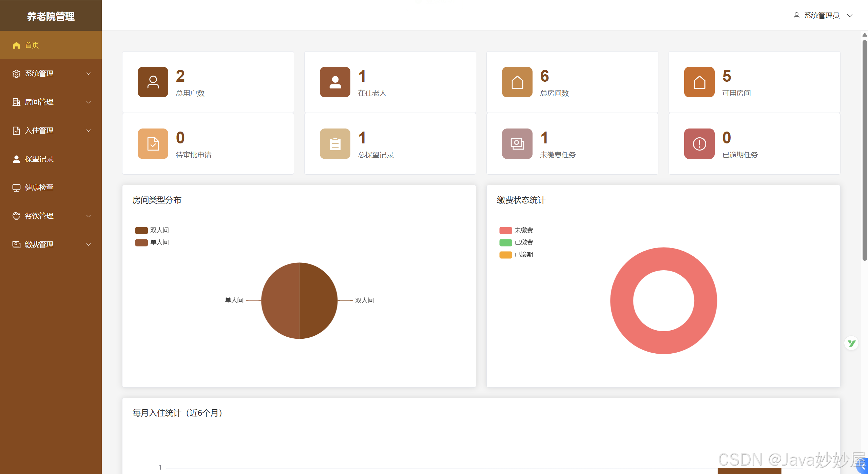The height and width of the screenshot is (474, 868).
Task: Toggle 已缴费 legend in payment chart
Action: pos(516,242)
